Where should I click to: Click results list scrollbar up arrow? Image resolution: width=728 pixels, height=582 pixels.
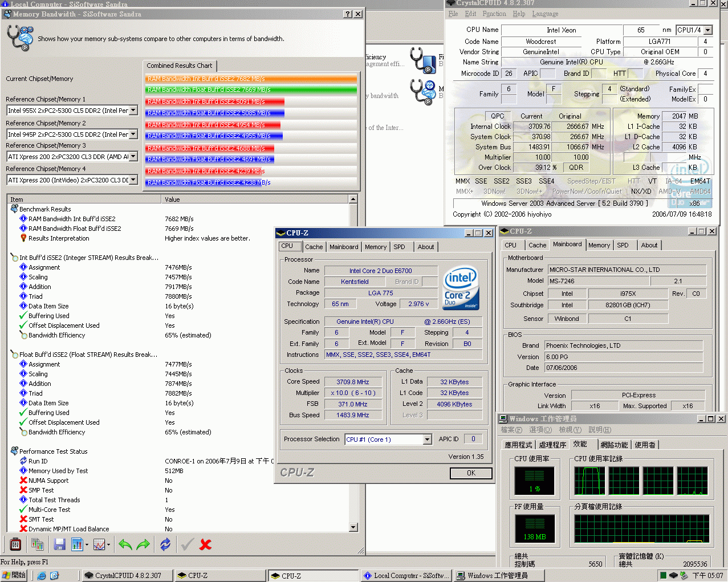353,199
